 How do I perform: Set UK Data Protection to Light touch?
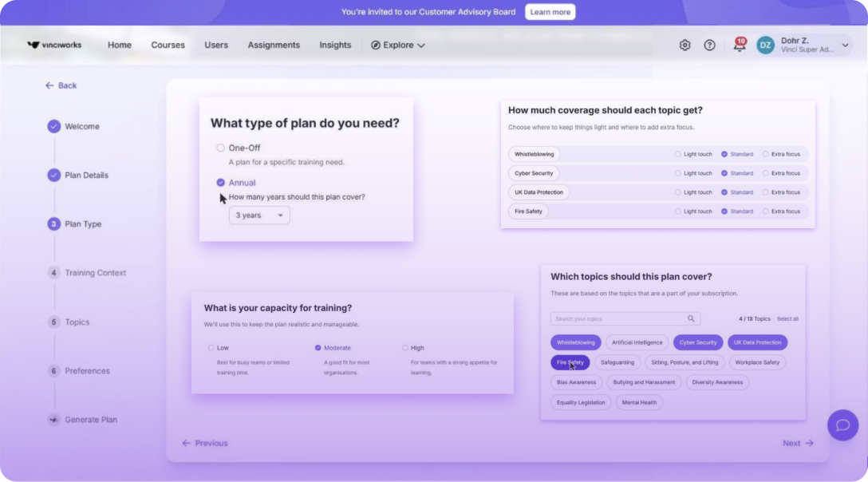pos(677,192)
